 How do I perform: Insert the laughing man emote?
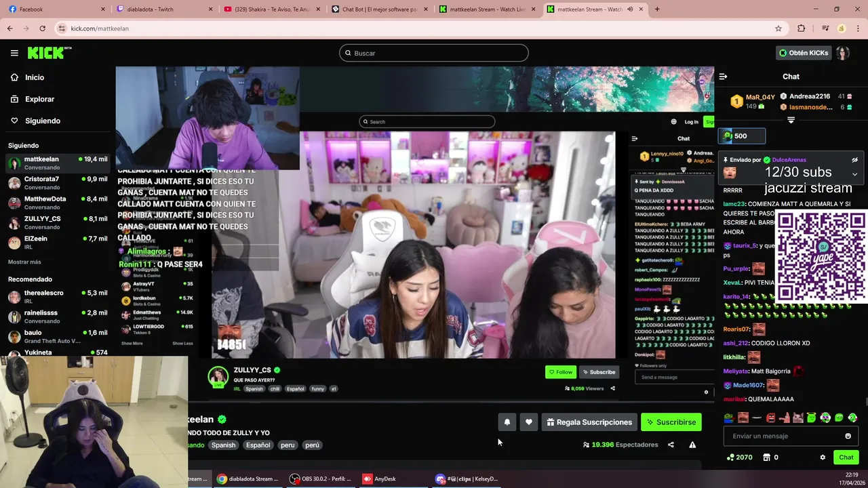pos(743,418)
